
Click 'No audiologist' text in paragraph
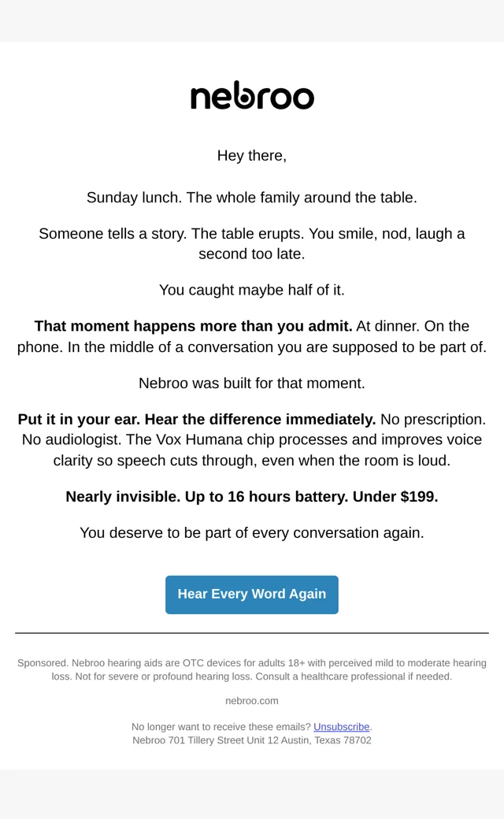[x=72, y=439]
